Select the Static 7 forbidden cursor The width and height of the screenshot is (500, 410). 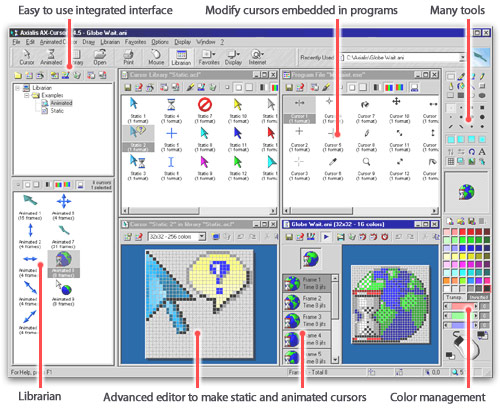click(x=205, y=110)
